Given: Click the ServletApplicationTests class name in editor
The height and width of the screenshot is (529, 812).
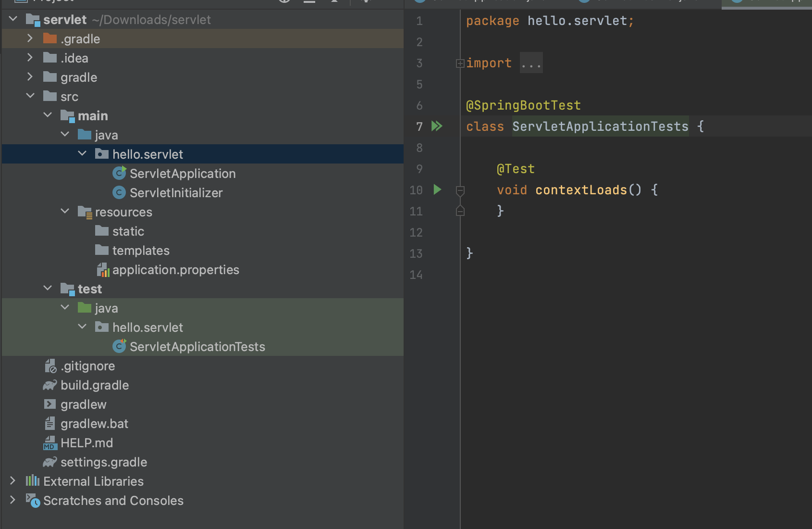Looking at the screenshot, I should [x=600, y=126].
